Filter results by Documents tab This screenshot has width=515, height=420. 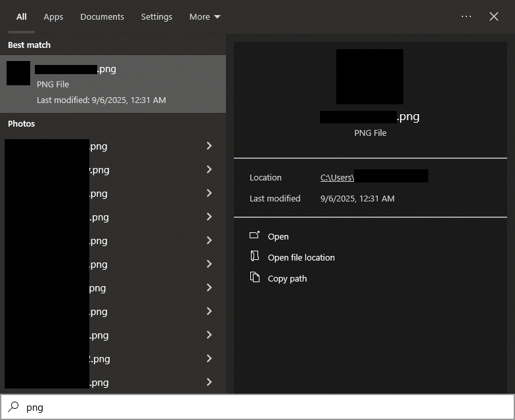coord(102,17)
